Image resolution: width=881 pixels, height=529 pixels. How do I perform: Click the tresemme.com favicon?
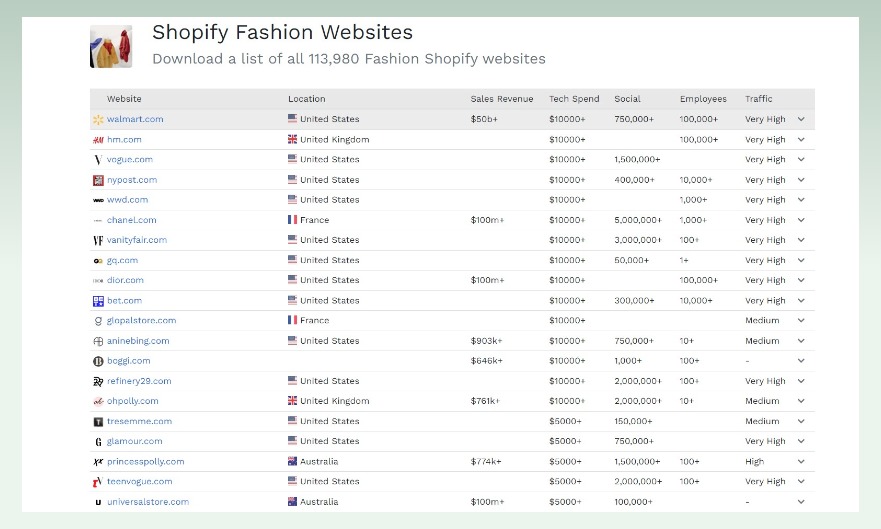click(x=98, y=422)
